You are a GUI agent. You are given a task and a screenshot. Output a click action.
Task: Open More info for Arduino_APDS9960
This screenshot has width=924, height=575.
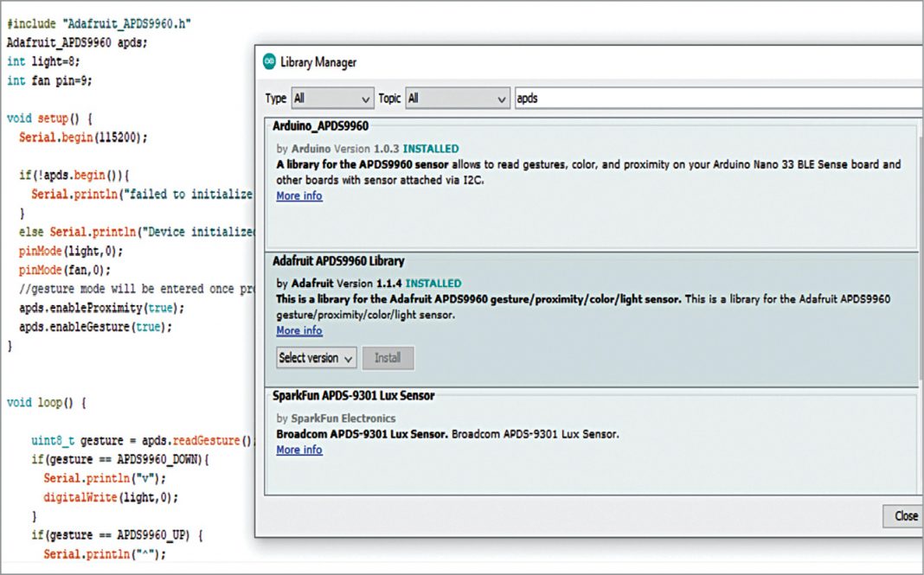coord(298,196)
